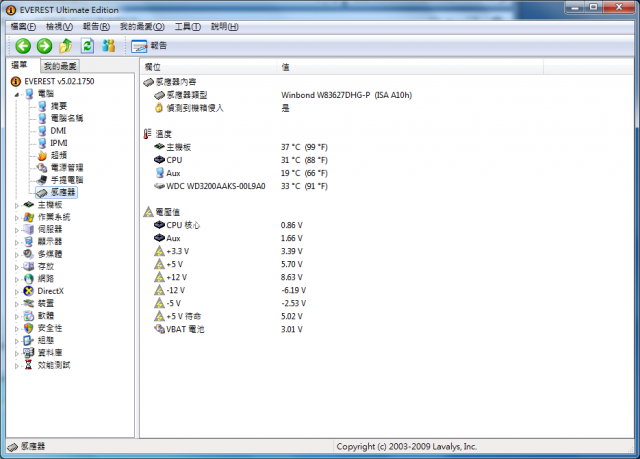Click the 伺服器 server icon
Image resolution: width=640 pixels, height=459 pixels.
pos(29,229)
